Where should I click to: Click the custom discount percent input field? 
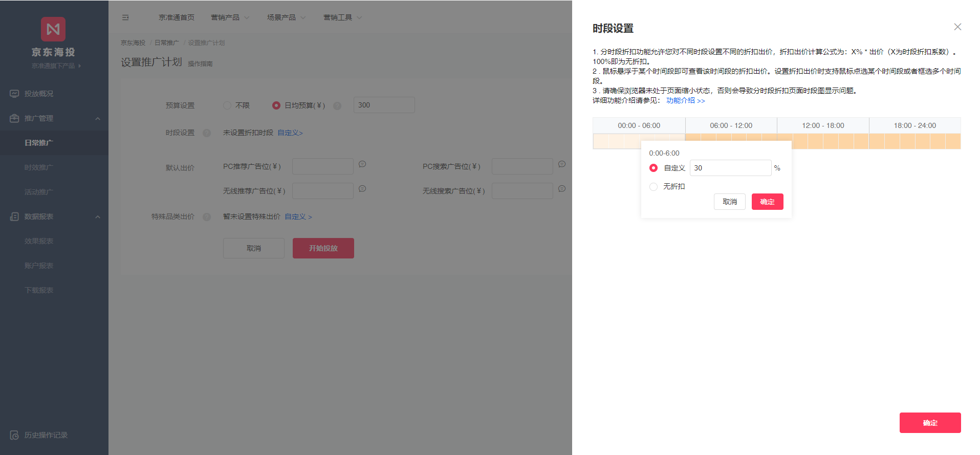[x=730, y=168]
